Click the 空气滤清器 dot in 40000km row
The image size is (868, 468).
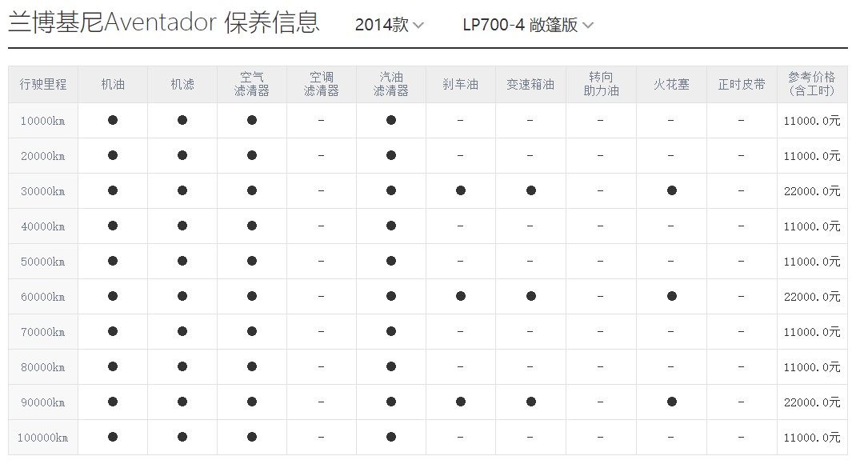(x=252, y=226)
